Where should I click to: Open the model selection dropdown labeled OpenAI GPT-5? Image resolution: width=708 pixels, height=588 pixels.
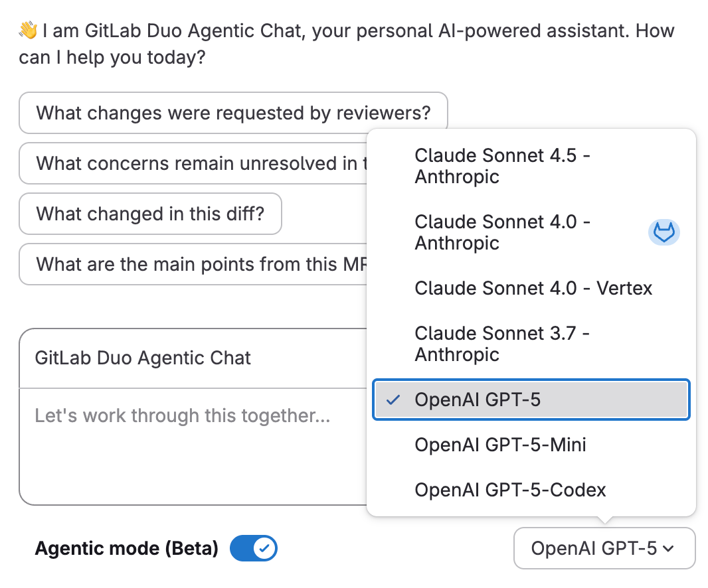[x=604, y=548]
